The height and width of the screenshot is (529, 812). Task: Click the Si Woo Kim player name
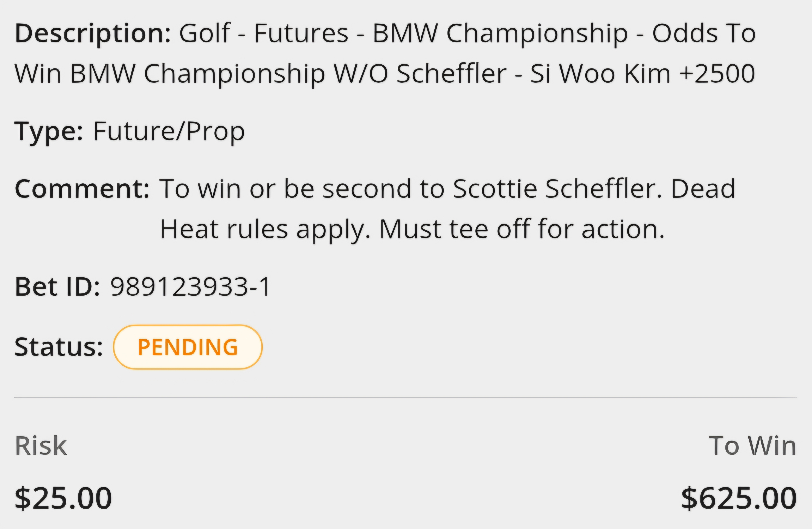pyautogui.click(x=600, y=74)
